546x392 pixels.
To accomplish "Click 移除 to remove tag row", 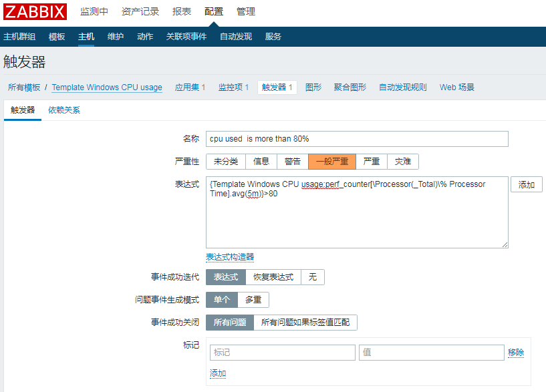I will pos(516,353).
